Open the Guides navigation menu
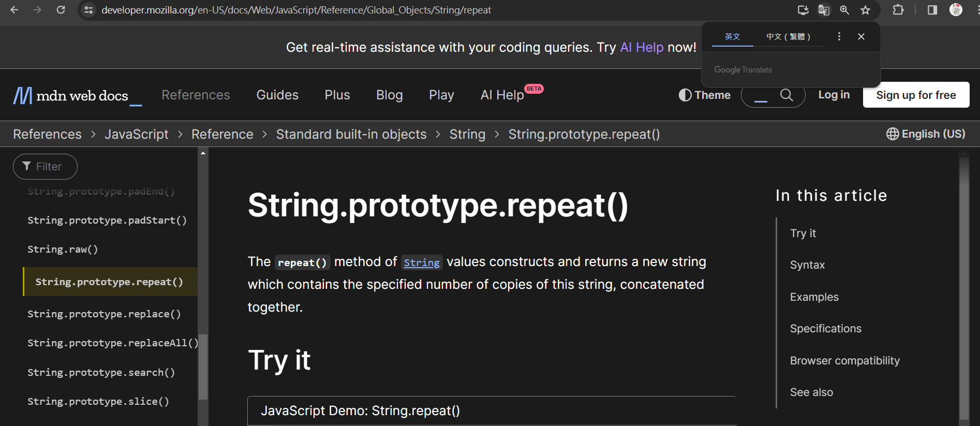This screenshot has width=980, height=426. pos(277,95)
